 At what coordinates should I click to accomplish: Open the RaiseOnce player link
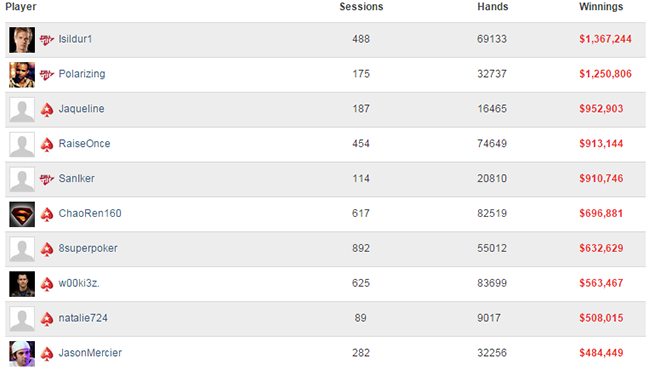(84, 143)
